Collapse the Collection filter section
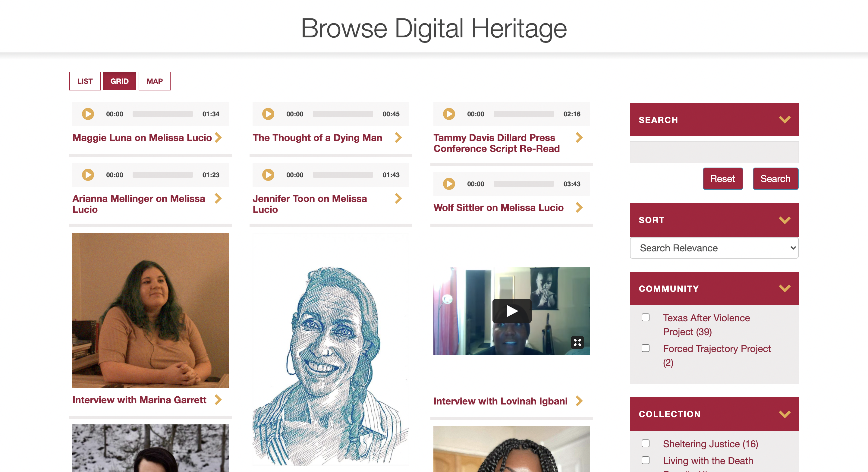The height and width of the screenshot is (472, 868). click(x=785, y=414)
